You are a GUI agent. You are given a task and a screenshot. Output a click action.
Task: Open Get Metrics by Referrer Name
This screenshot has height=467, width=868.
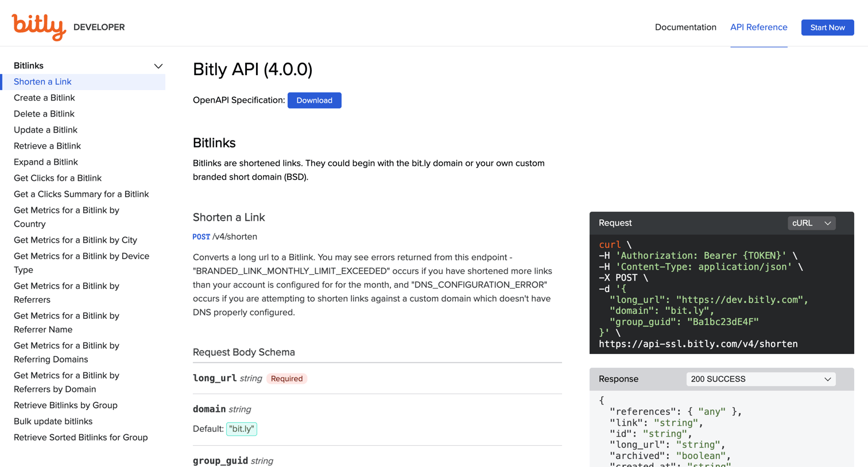point(67,323)
